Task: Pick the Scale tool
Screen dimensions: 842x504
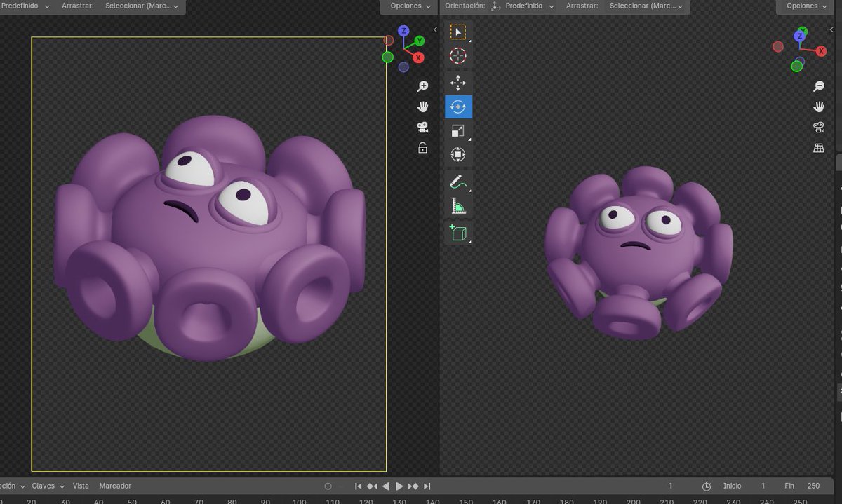Action: [x=457, y=131]
